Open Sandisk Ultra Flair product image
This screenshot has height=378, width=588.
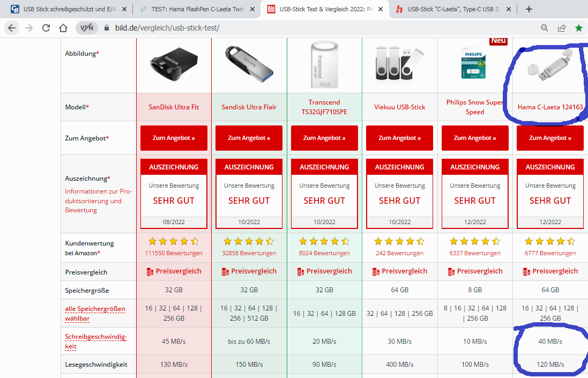(x=249, y=64)
